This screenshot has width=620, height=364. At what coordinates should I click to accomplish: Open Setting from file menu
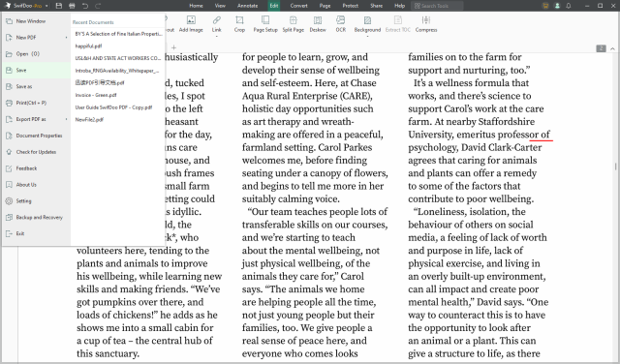click(x=37, y=200)
